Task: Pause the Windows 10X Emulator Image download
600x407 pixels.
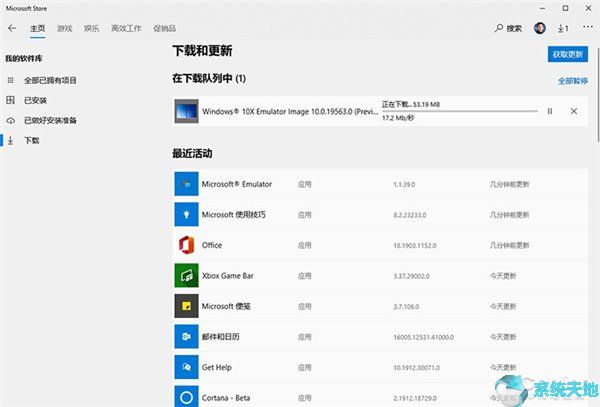Action: pos(549,111)
